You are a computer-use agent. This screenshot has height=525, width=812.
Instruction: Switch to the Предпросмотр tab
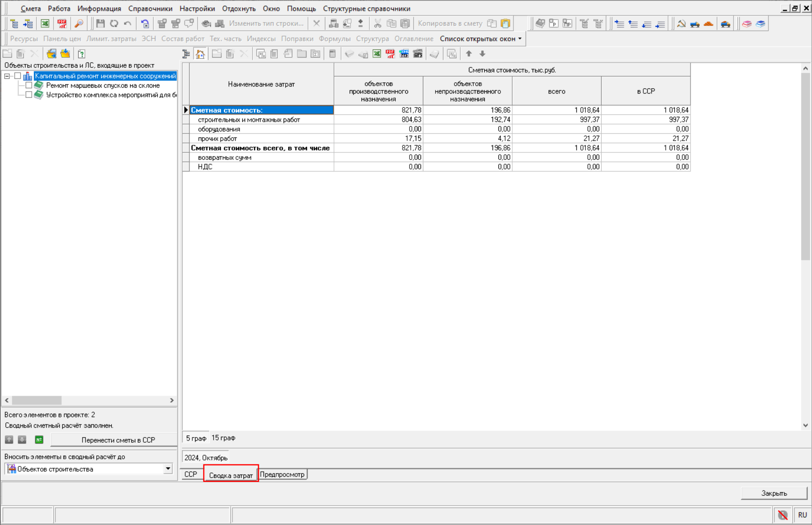[x=282, y=475]
